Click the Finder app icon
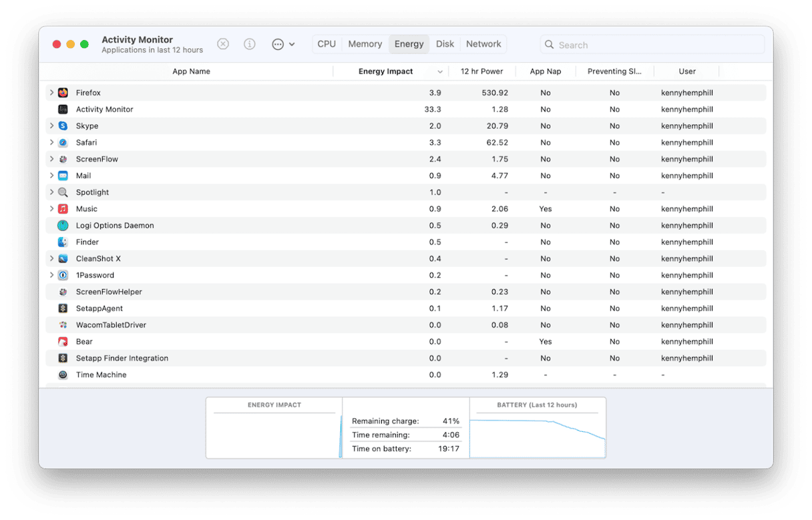 63,242
